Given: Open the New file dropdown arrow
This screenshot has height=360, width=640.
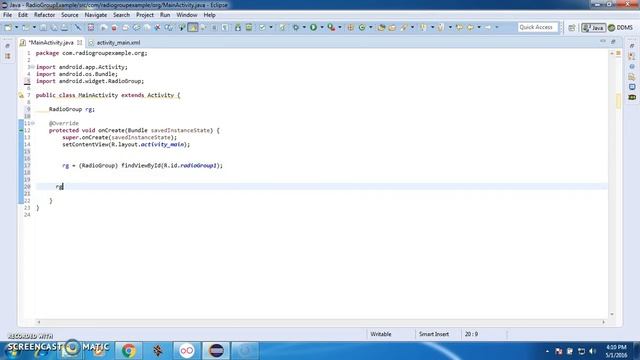Looking at the screenshot, I should 17,27.
